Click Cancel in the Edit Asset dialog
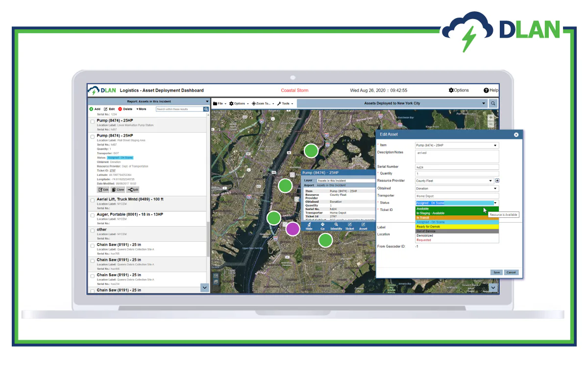This screenshot has width=588, height=373. coord(511,272)
